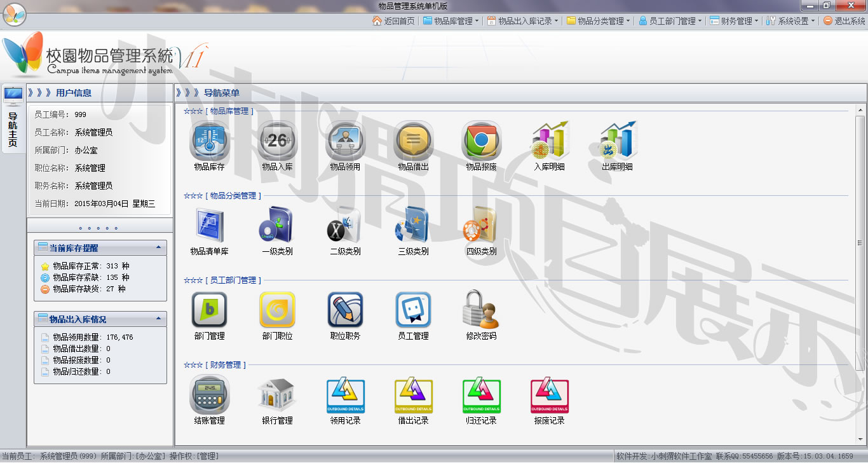Open the 四级类别 icon
868x463 pixels.
(481, 226)
